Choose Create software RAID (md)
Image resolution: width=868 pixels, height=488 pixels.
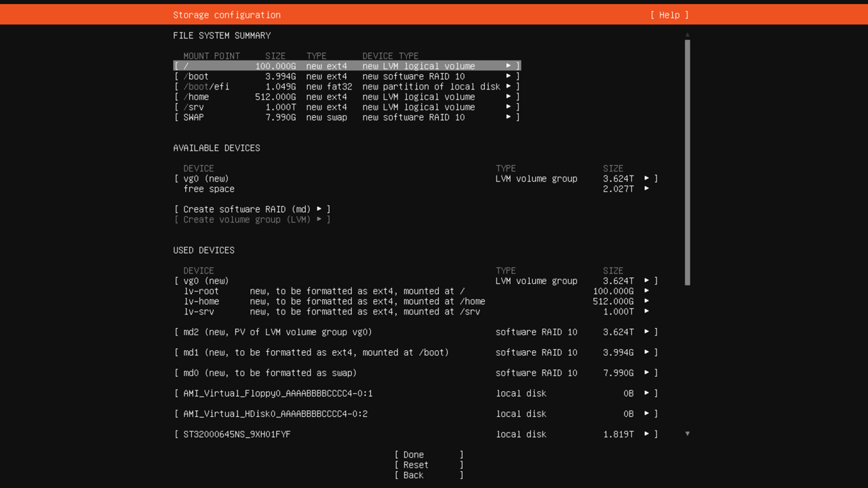(252, 209)
